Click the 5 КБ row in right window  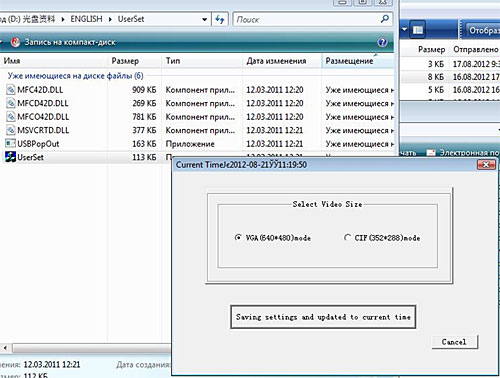click(x=450, y=90)
